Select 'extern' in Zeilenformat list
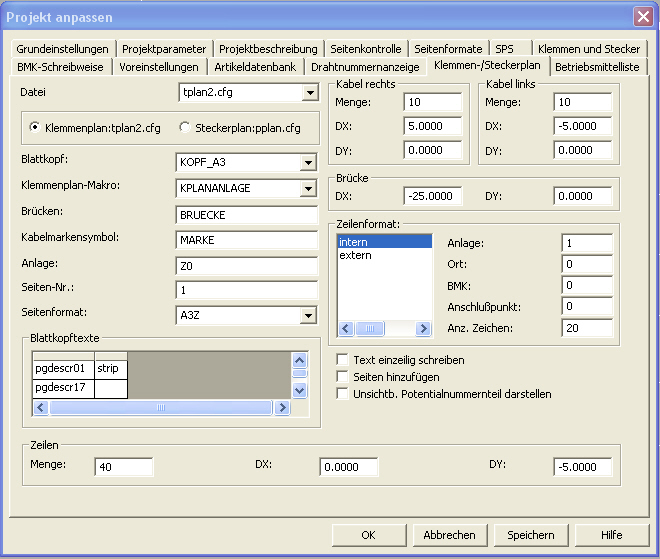The height and width of the screenshot is (559, 660). click(x=385, y=255)
